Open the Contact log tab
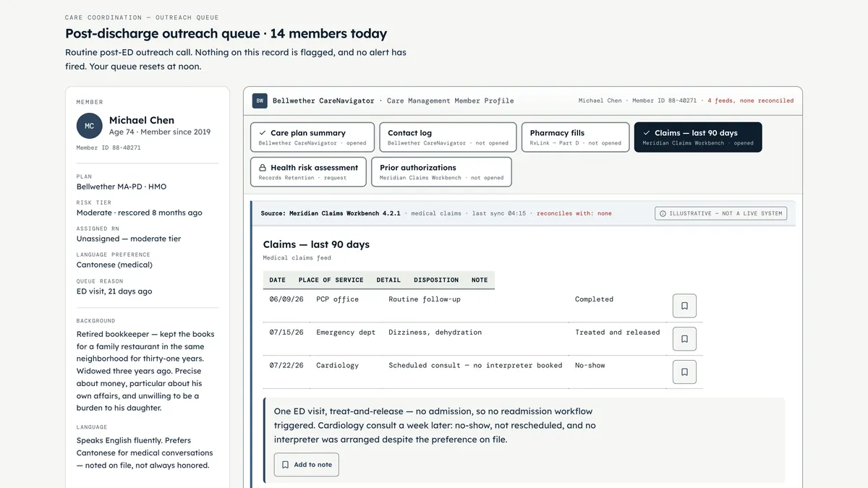868x488 pixels. pos(448,137)
